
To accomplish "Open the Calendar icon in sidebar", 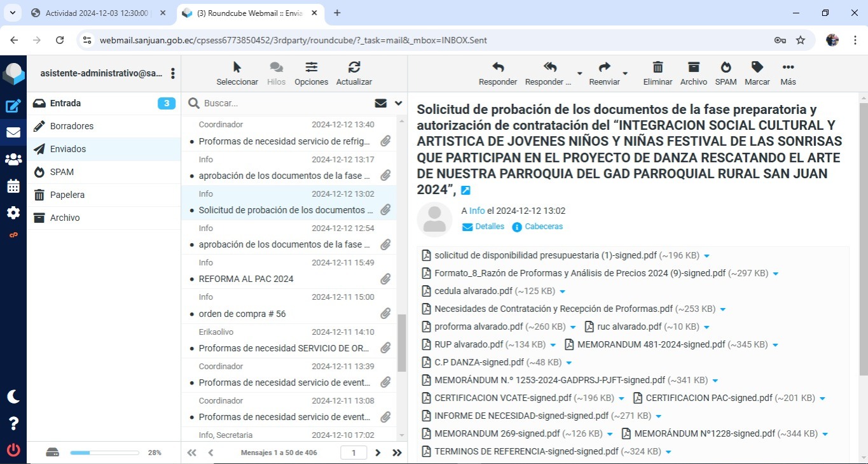I will pyautogui.click(x=13, y=186).
